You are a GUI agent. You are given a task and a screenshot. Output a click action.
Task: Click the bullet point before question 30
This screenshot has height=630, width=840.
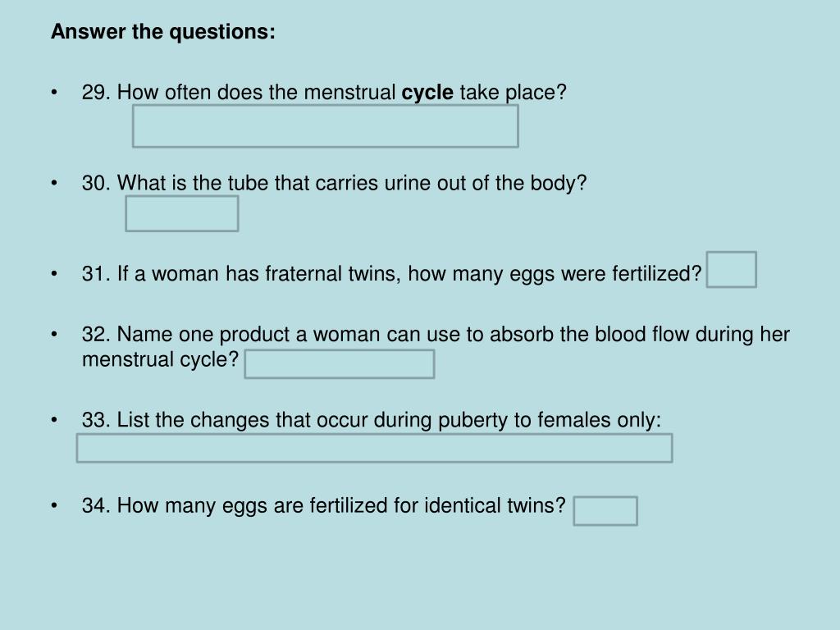coord(54,183)
